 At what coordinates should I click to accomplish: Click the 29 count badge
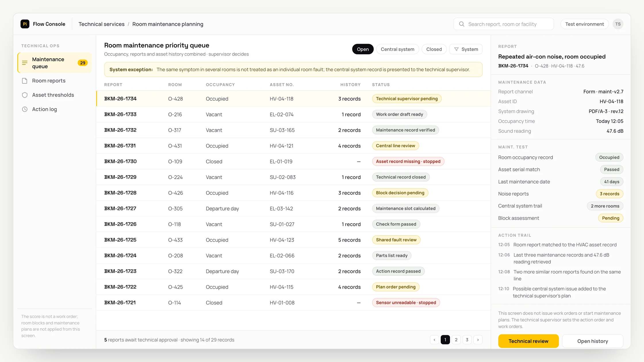pos(83,63)
